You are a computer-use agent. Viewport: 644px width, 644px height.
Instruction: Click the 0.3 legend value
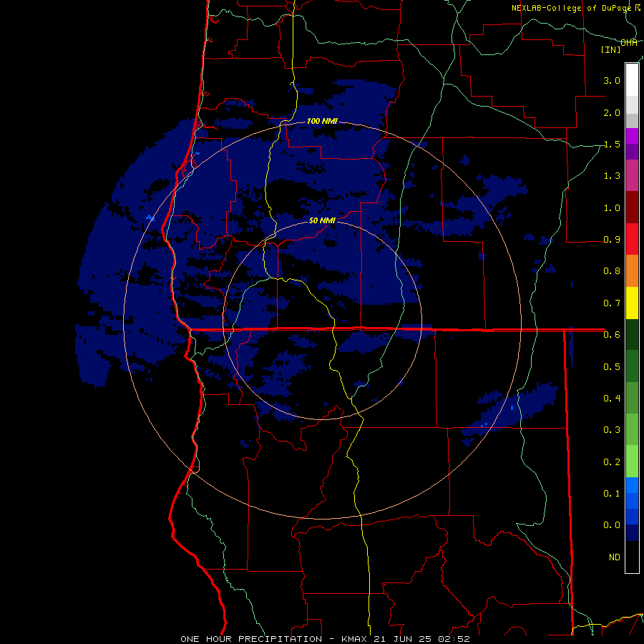click(612, 429)
